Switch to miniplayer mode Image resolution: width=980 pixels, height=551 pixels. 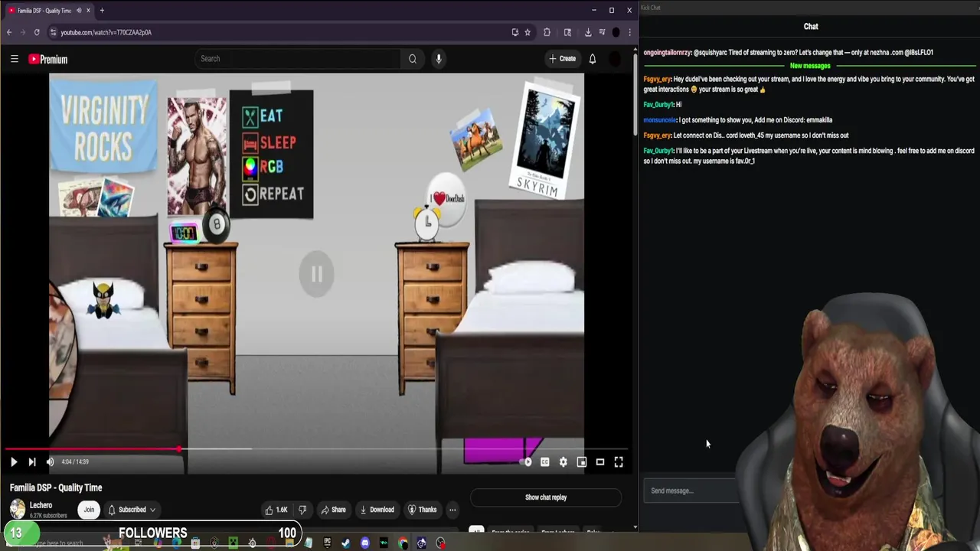(582, 461)
